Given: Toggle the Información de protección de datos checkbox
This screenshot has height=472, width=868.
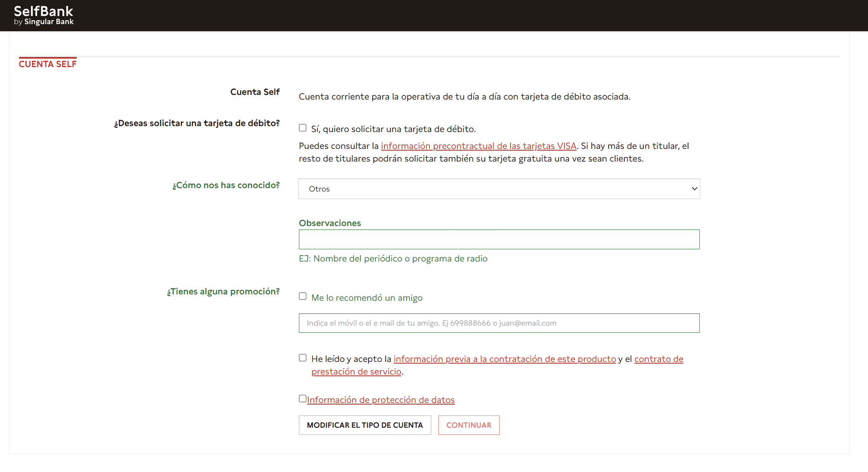Looking at the screenshot, I should pos(302,398).
